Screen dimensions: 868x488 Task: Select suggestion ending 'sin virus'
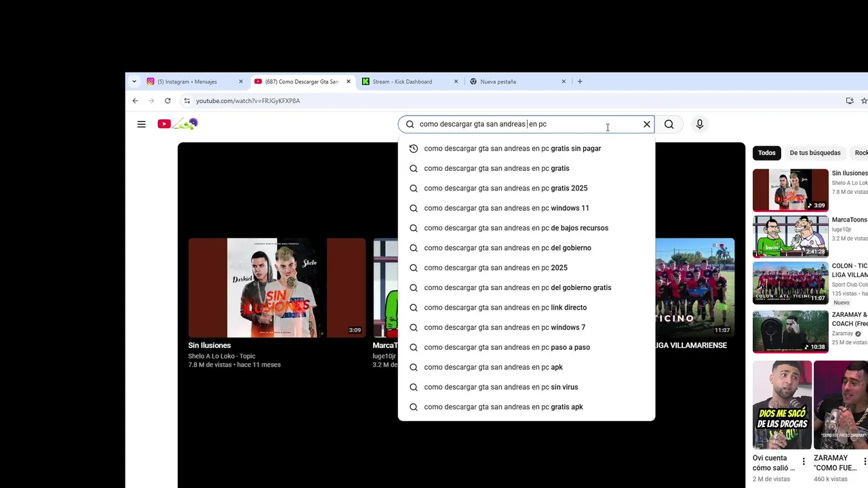point(526,387)
